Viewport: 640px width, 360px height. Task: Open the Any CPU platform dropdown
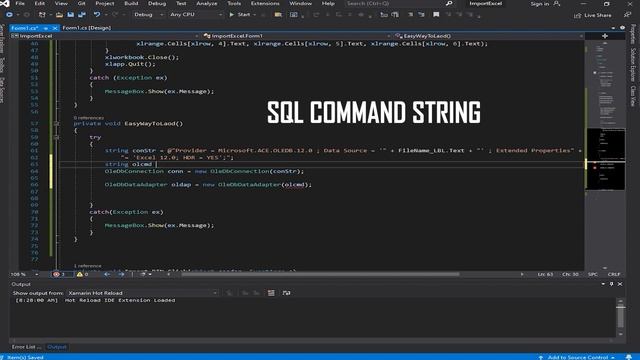tap(196, 15)
